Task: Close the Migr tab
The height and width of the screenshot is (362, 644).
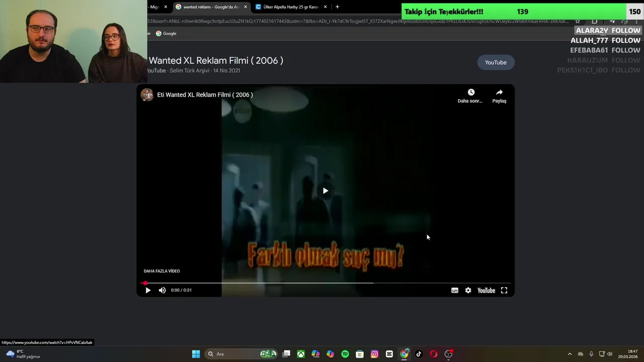Action: [166, 7]
